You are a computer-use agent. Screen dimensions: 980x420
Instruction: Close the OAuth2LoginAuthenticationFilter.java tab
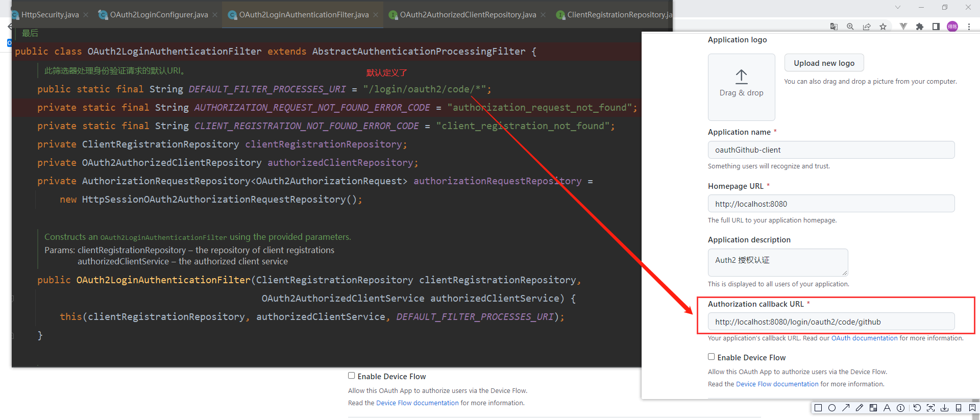(376, 15)
